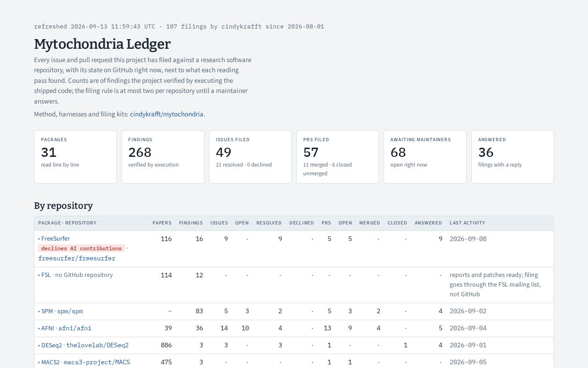Click the ANSWERED column header

click(x=429, y=223)
